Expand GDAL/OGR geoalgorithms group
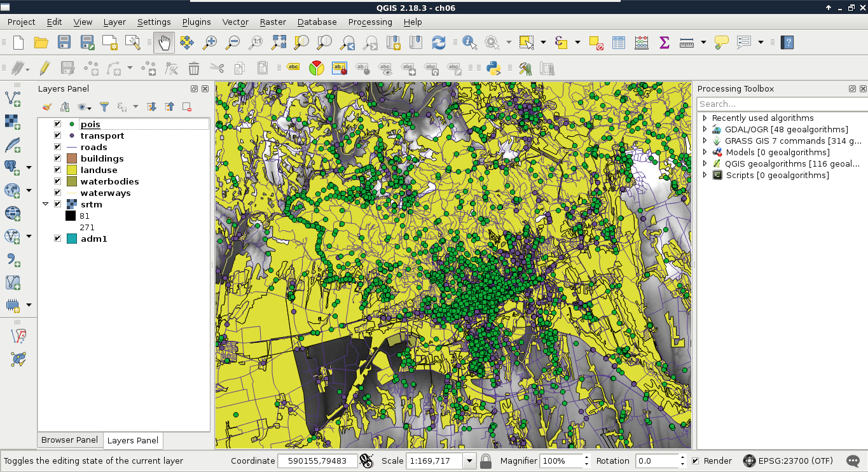868x472 pixels. (705, 129)
